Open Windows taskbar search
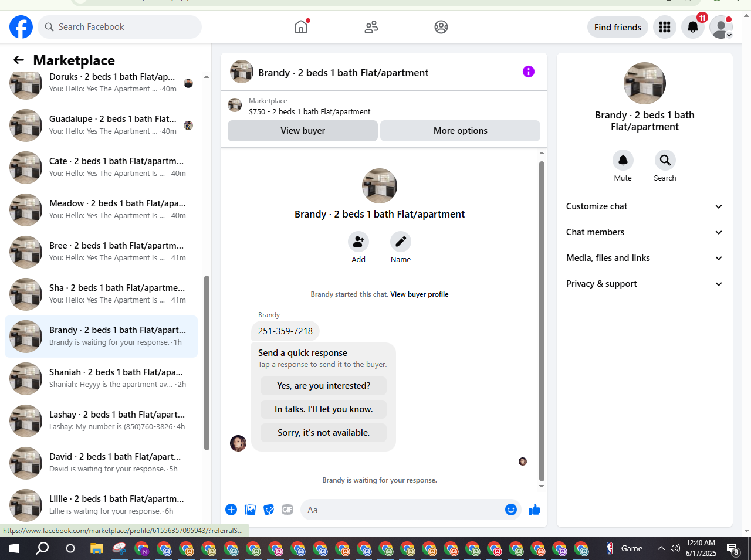 pos(42,549)
